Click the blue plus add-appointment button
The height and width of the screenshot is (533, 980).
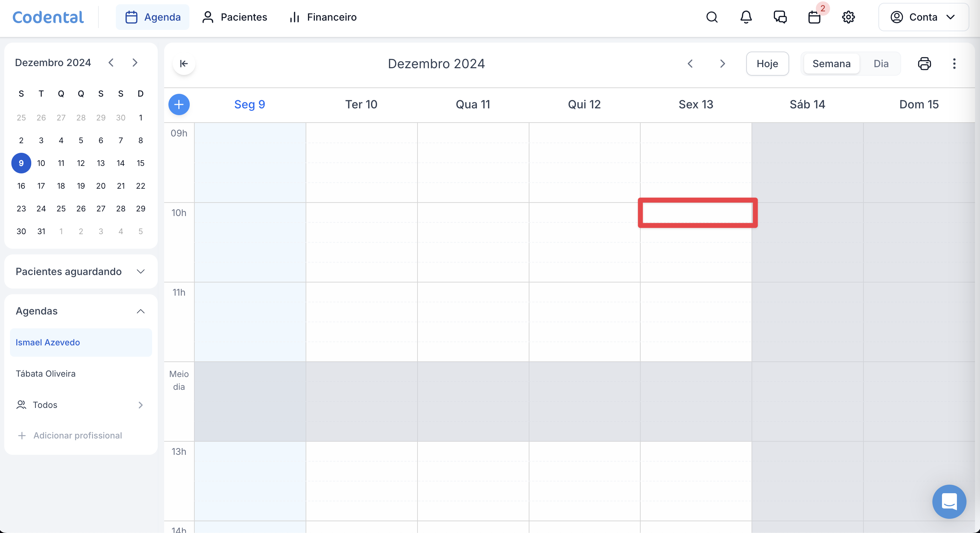click(x=179, y=104)
